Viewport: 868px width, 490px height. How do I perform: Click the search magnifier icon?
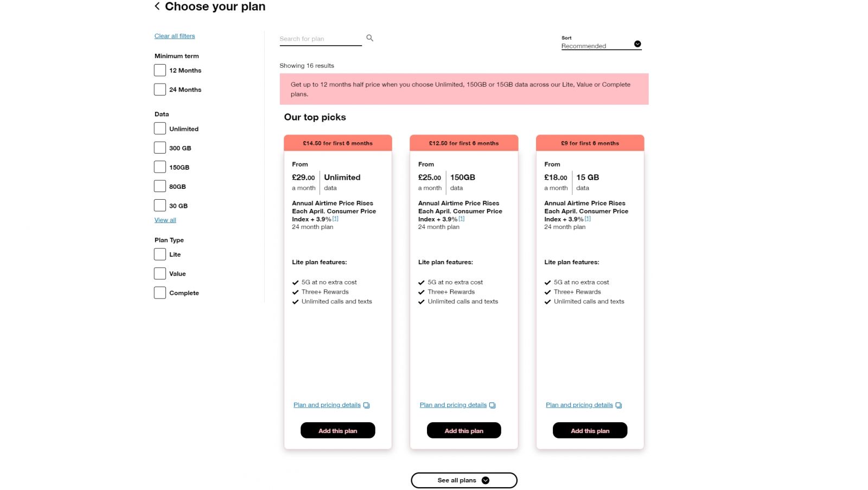[x=369, y=38]
